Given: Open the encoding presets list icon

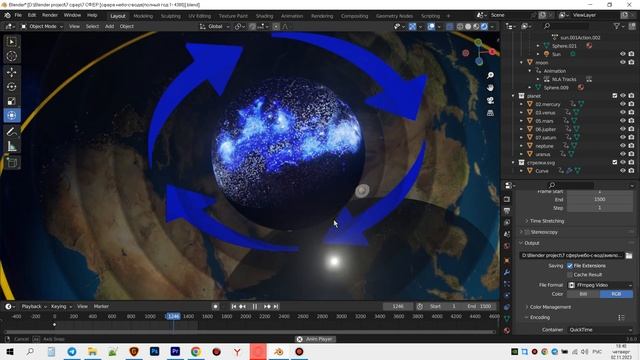Looking at the screenshot, I should pyautogui.click(x=621, y=318).
